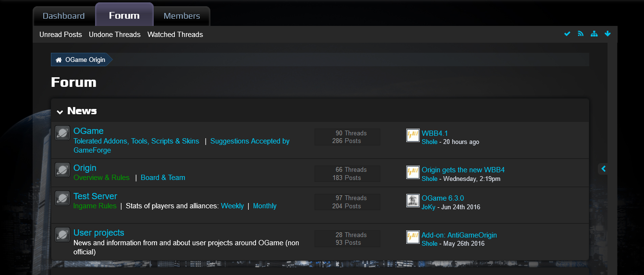This screenshot has width=644, height=275.
Task: Click the 97 Threads stat for Test Server
Action: coord(351,198)
